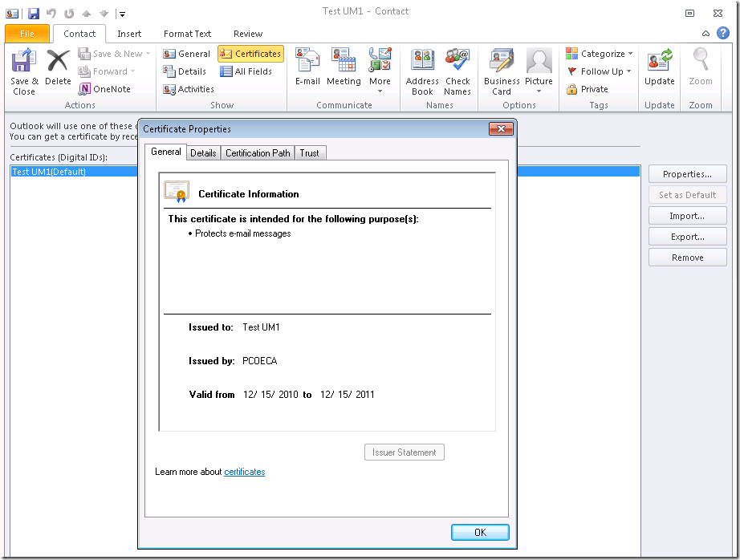
Task: Click the Outlook Help question mark icon
Action: tap(723, 33)
